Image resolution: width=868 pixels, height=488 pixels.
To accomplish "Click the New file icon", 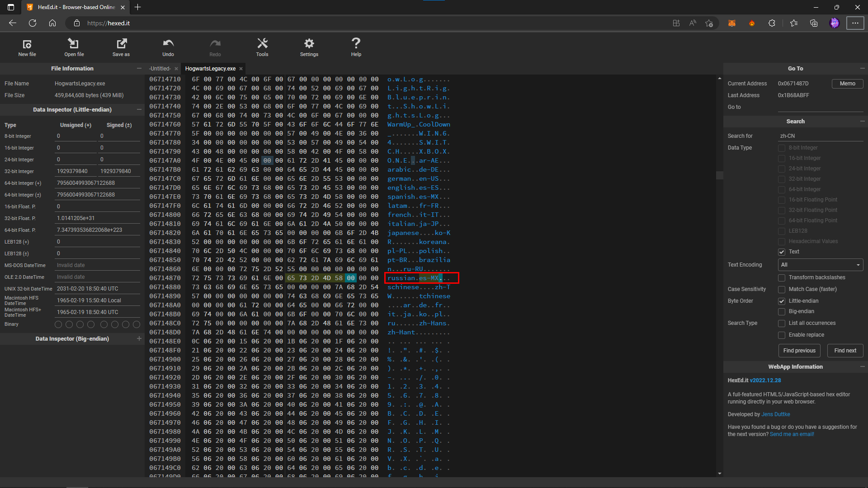I will [x=27, y=44].
